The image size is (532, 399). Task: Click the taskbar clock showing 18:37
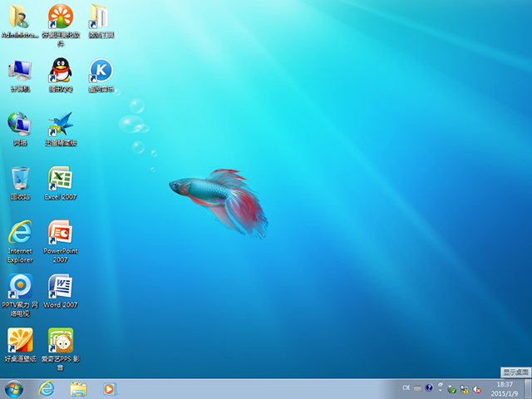pyautogui.click(x=505, y=388)
